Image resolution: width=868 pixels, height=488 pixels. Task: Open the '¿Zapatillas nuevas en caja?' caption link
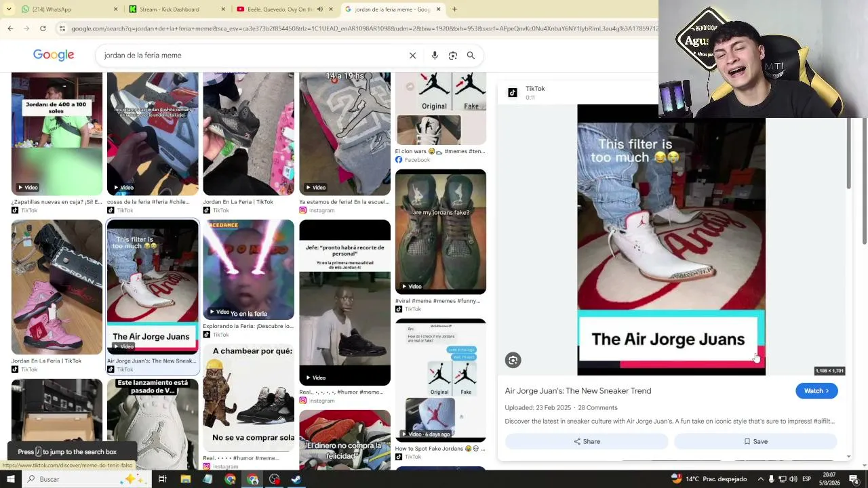pyautogui.click(x=56, y=202)
